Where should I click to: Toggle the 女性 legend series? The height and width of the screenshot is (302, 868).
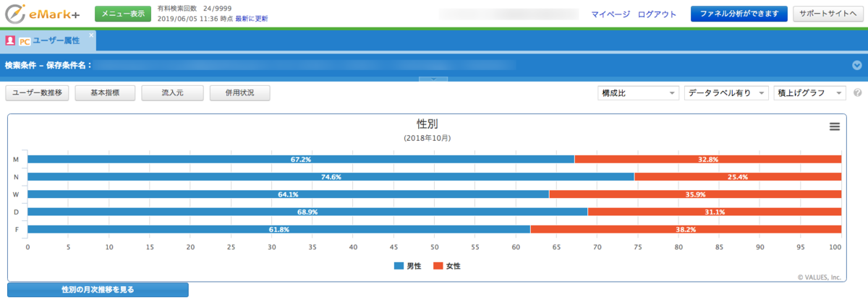[x=446, y=266]
